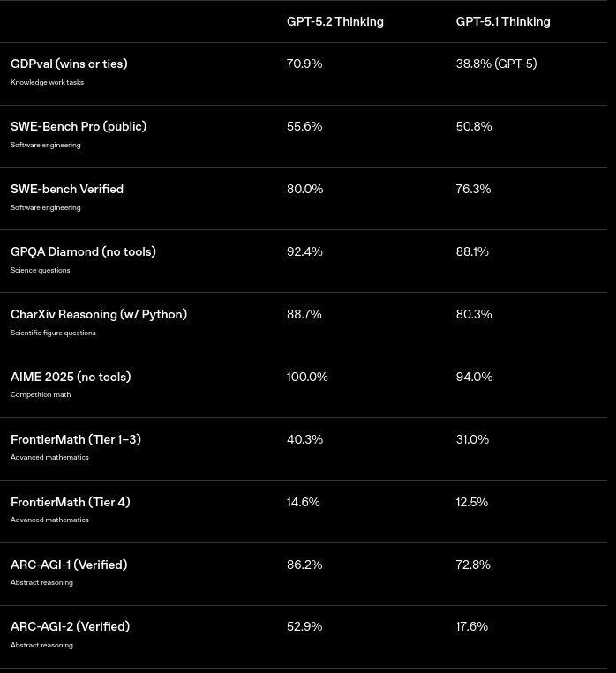Click the AIME 2025 (no tools) label
The width and height of the screenshot is (616, 673).
click(71, 378)
